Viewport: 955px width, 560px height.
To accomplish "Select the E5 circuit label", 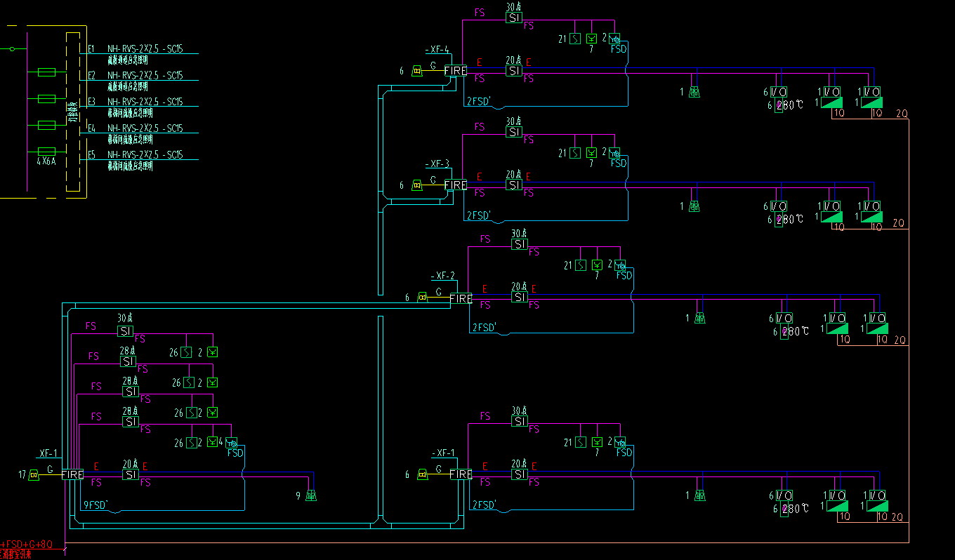I will (x=91, y=155).
